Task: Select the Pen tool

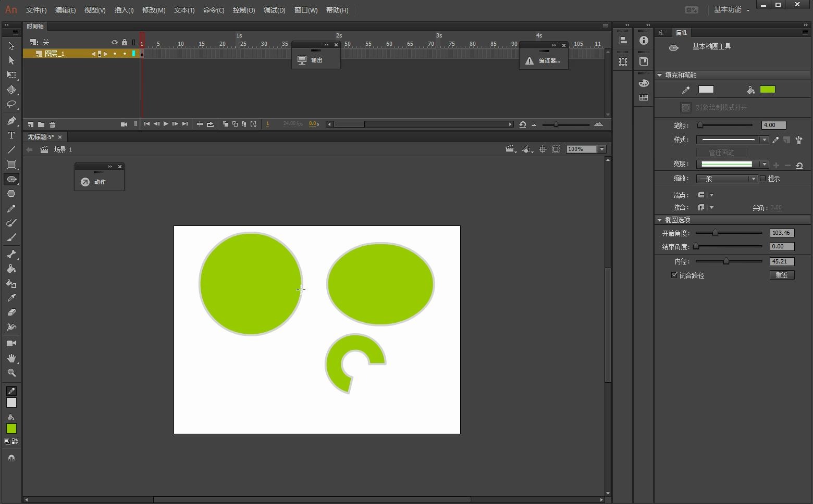Action: tap(11, 121)
